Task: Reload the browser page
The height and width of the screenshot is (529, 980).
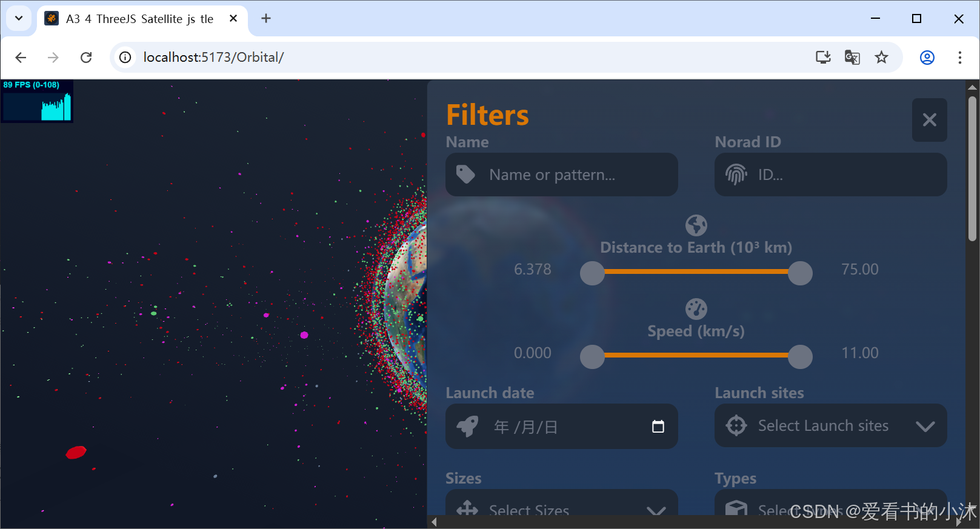Action: pyautogui.click(x=86, y=58)
